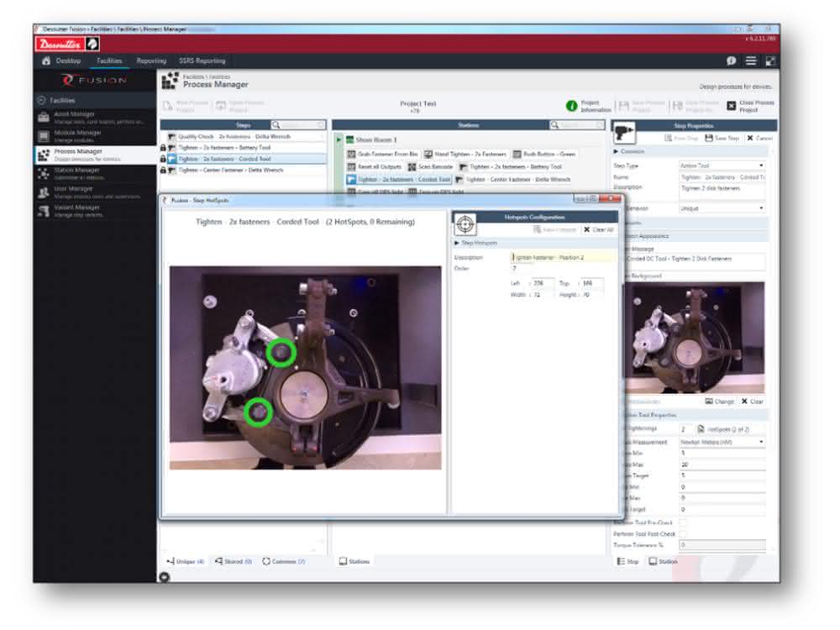Screen dimensions: 840x630
Task: Open the SSRS Reporting tab
Action: pos(202,61)
